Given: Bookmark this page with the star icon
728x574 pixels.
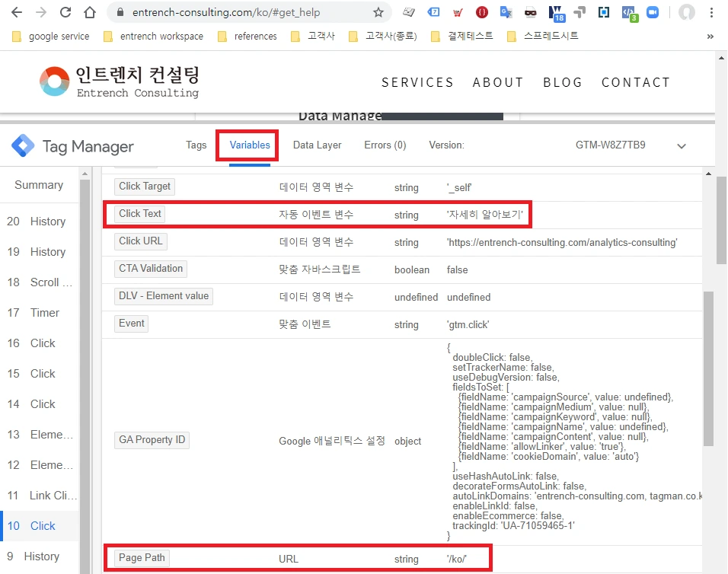Looking at the screenshot, I should tap(378, 12).
